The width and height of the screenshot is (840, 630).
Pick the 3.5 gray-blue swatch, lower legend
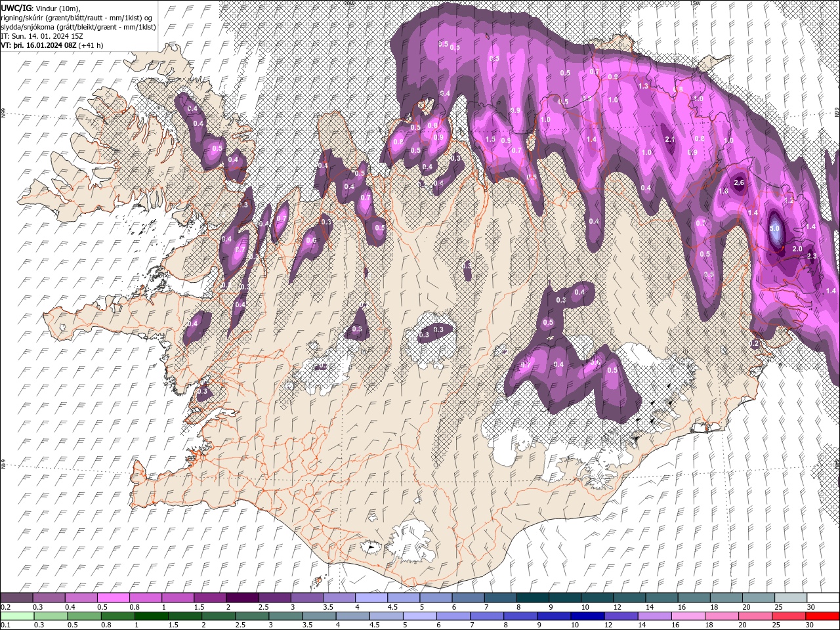pyautogui.click(x=319, y=616)
